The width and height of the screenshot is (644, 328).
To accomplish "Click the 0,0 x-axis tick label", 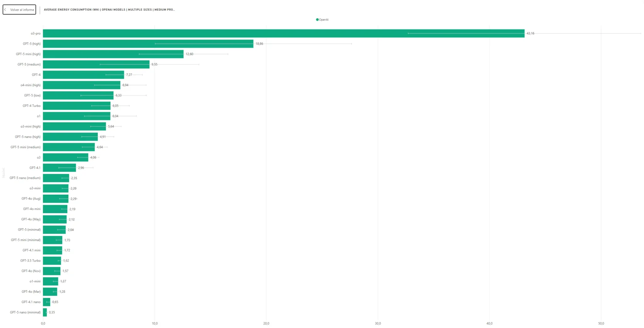I will point(43,324).
